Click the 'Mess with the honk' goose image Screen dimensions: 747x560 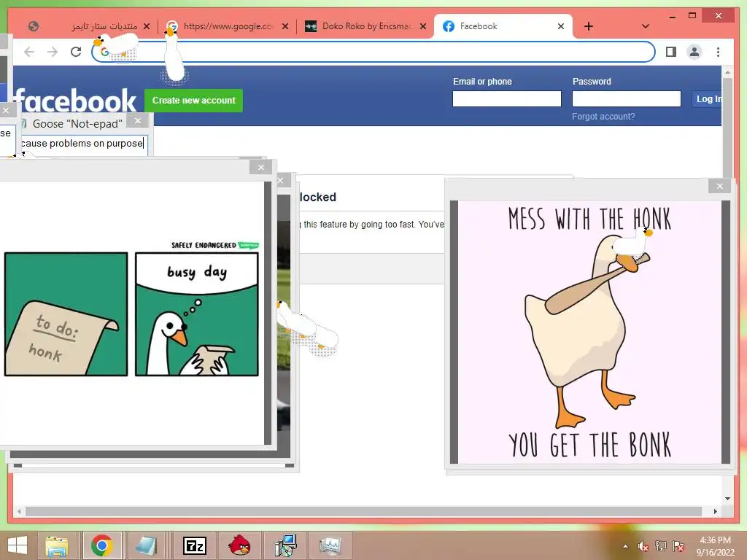(x=589, y=332)
